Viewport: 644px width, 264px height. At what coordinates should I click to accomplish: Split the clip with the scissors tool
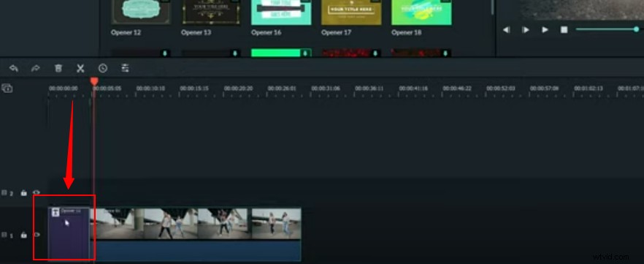80,68
